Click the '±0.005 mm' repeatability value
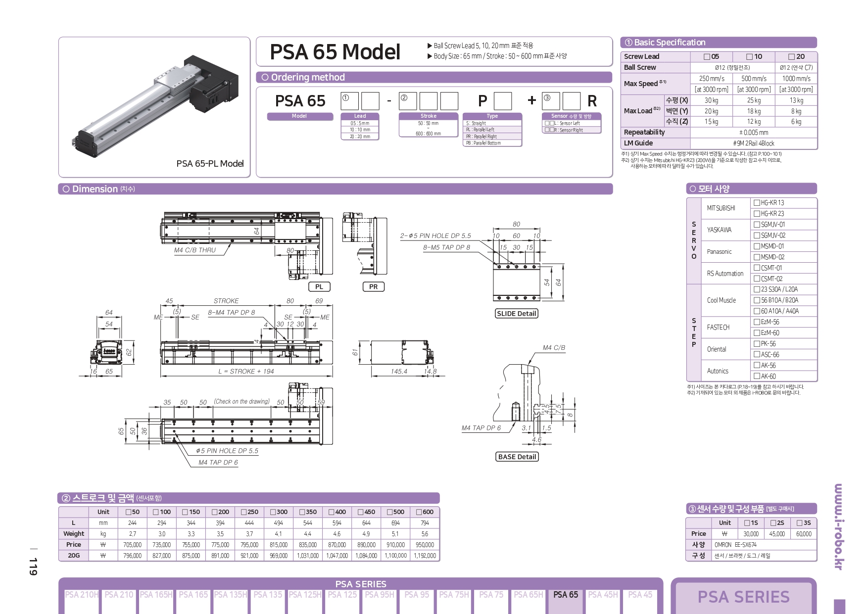 754,133
